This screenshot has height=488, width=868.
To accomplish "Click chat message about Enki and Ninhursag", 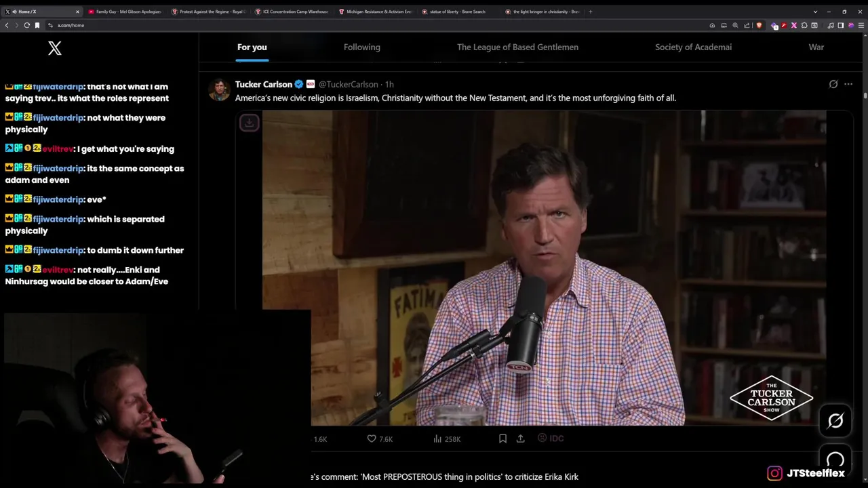I will 87,275.
